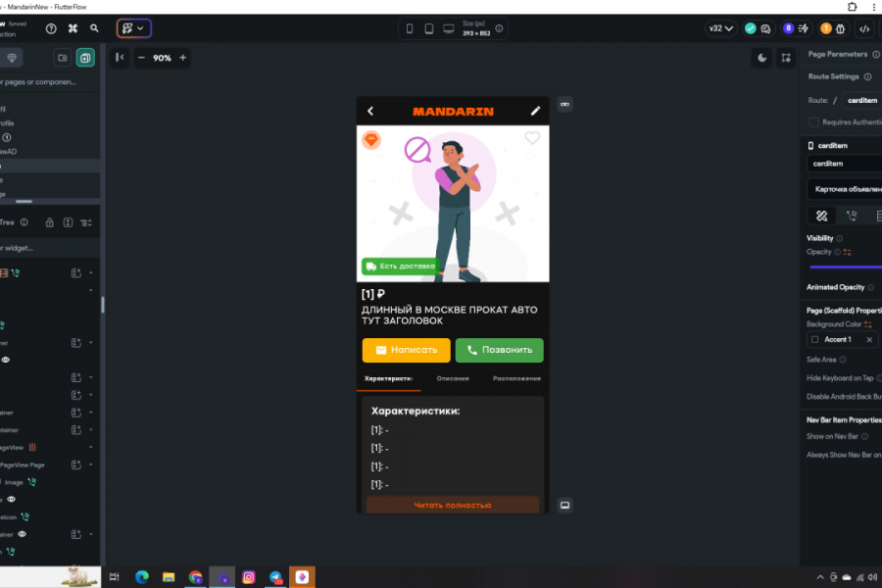The height and width of the screenshot is (588, 882).
Task: Open the optimization lightning list icon
Action: pos(804,28)
